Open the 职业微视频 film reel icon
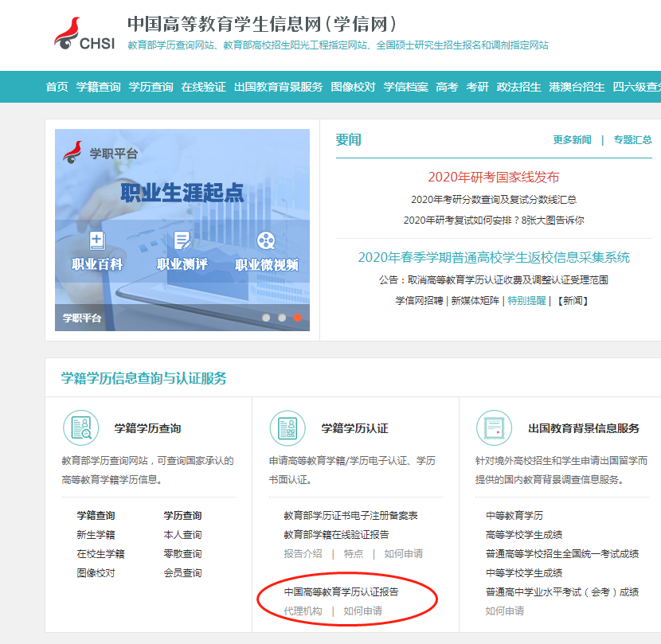The image size is (661, 644). (x=266, y=240)
